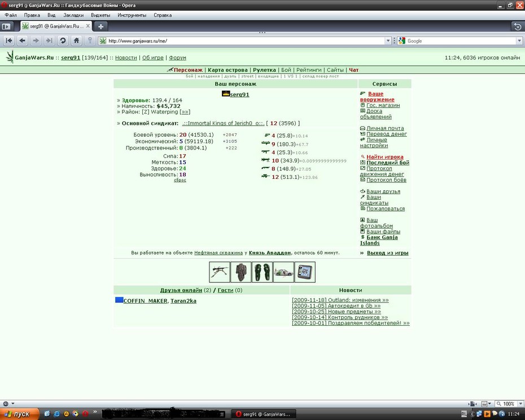The height and width of the screenshot is (420, 525).
Task: Click the Internet Explorer quick launch icon
Action: point(56,414)
